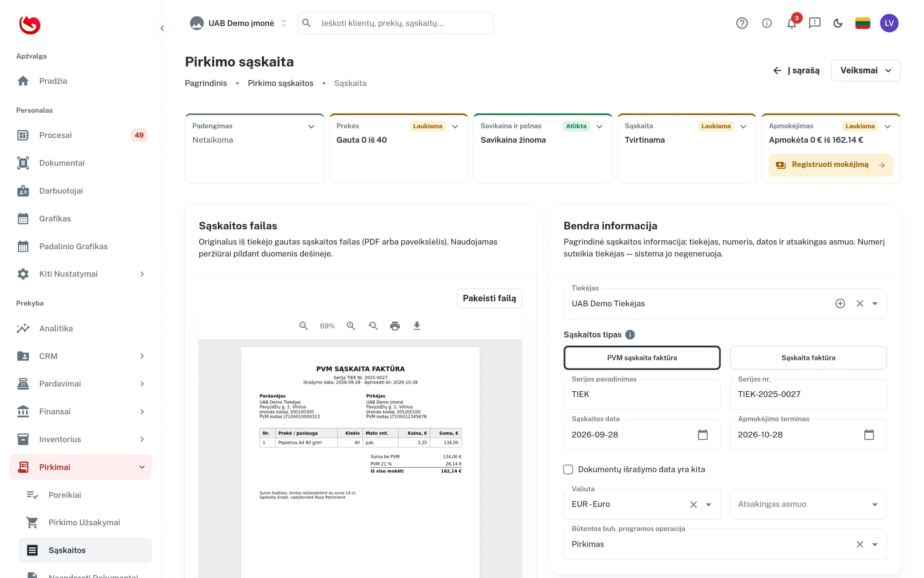Clear the EUR - Euro currency value
The height and width of the screenshot is (578, 924).
point(693,505)
